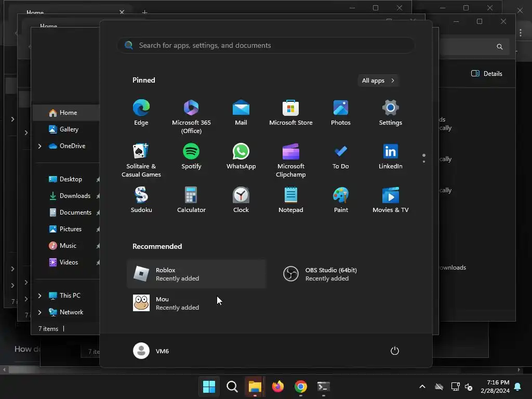Show hidden system tray icons
532x399 pixels.
(422, 387)
